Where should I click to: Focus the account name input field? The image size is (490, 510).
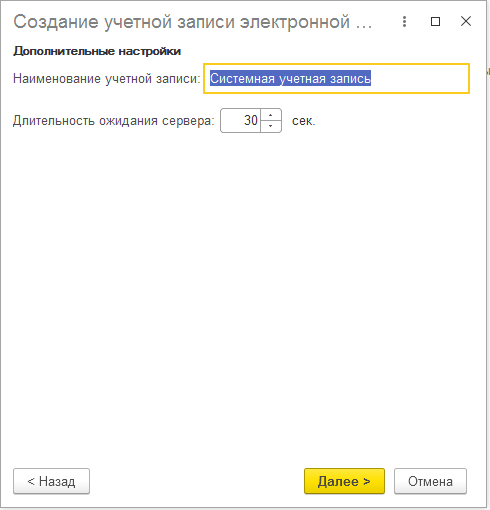click(336, 78)
